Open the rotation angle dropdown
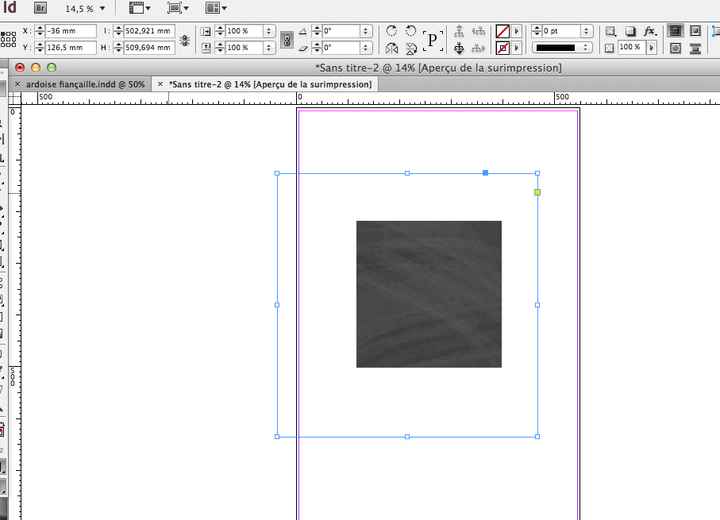 tap(366, 31)
